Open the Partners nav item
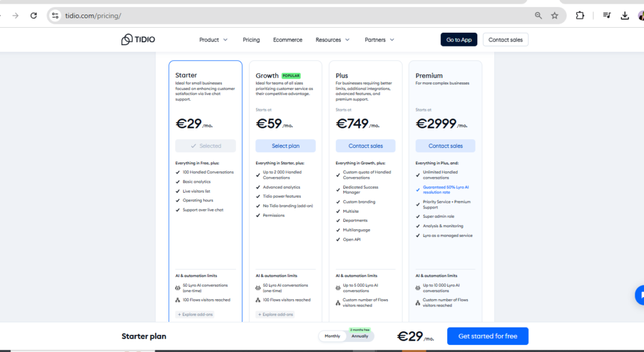 point(375,40)
